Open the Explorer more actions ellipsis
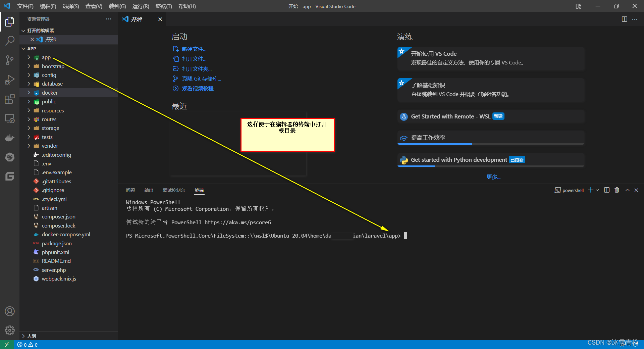This screenshot has width=644, height=349. coord(108,19)
